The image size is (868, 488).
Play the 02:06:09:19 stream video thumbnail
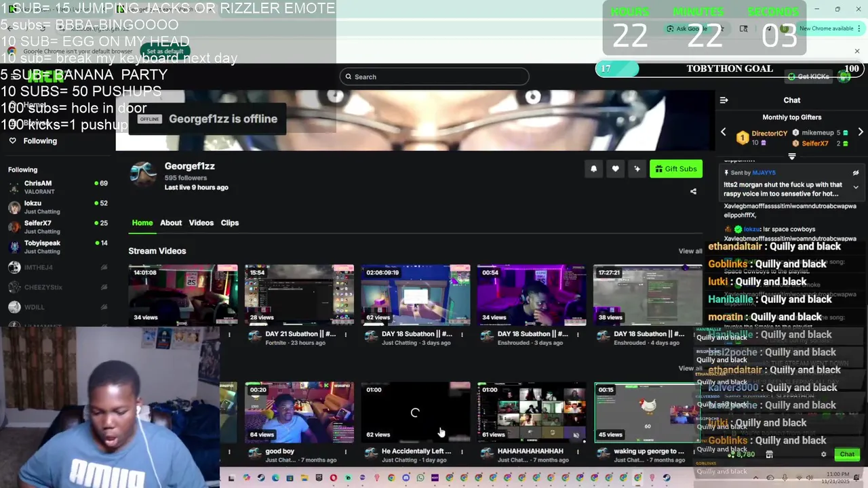pyautogui.click(x=415, y=295)
